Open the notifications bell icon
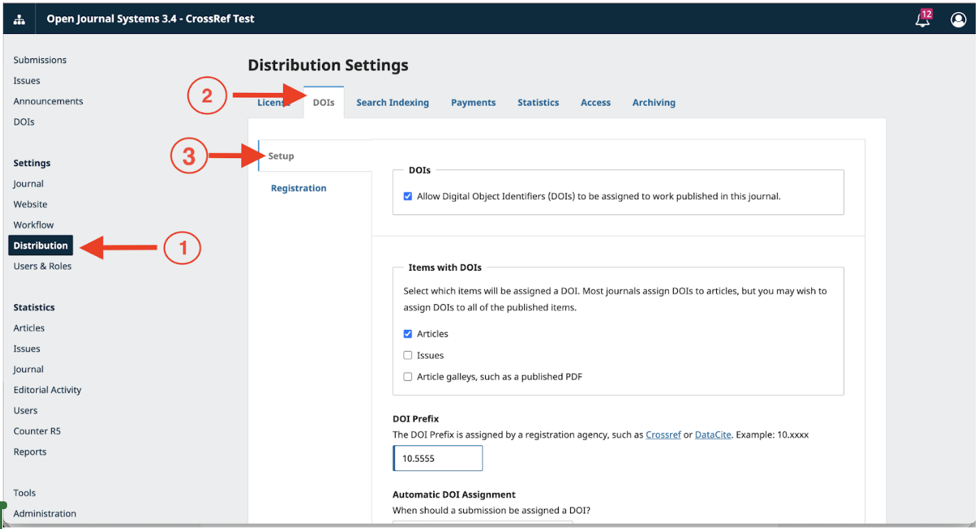Viewport: 980px width, 529px height. (923, 20)
